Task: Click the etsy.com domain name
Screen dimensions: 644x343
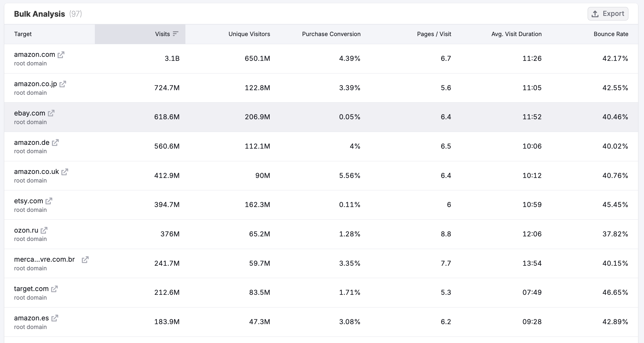Action: coord(29,201)
